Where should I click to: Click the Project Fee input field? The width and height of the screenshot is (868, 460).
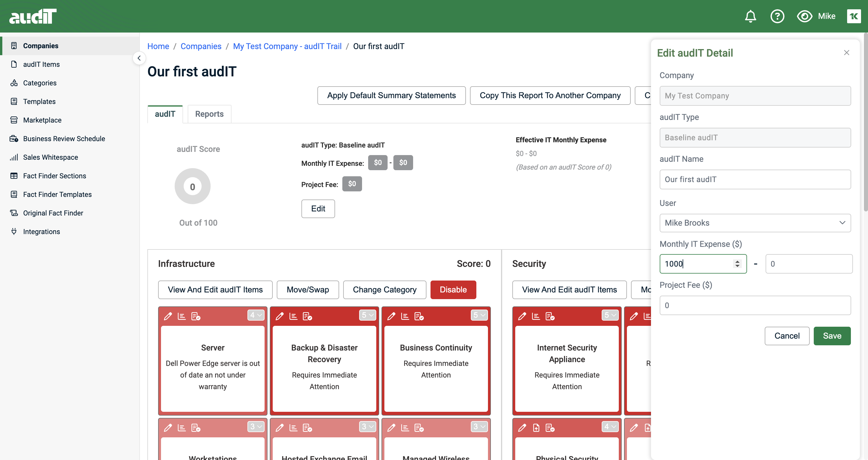(x=755, y=306)
